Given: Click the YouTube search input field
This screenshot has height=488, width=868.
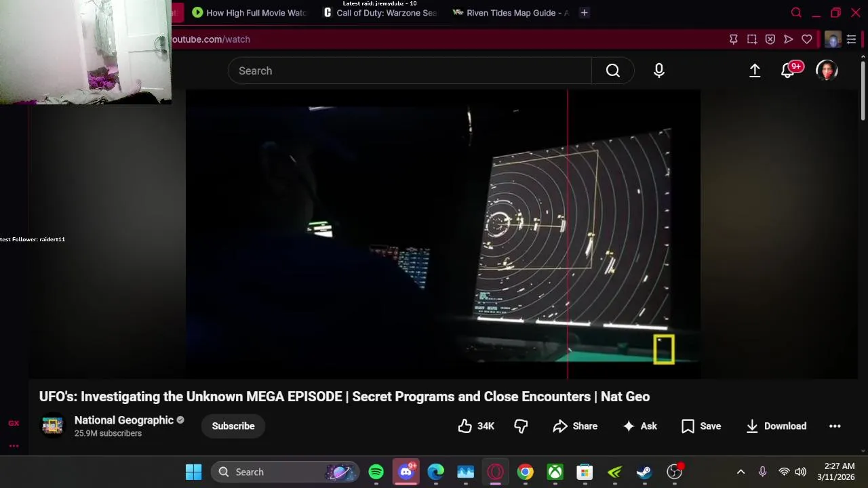Looking at the screenshot, I should point(410,70).
